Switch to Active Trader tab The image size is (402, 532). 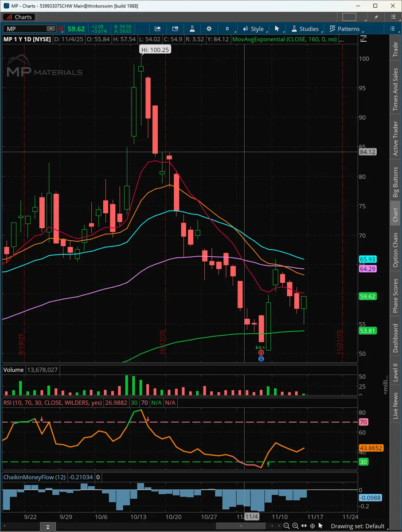[395, 139]
